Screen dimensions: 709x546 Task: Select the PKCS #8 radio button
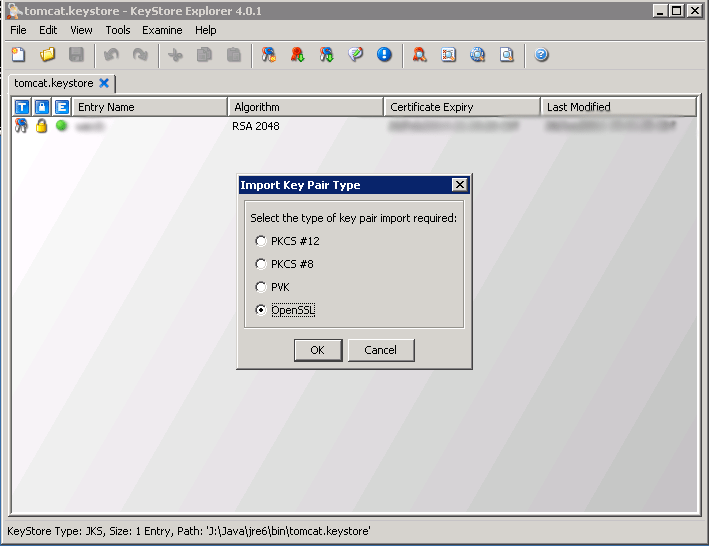tap(260, 264)
